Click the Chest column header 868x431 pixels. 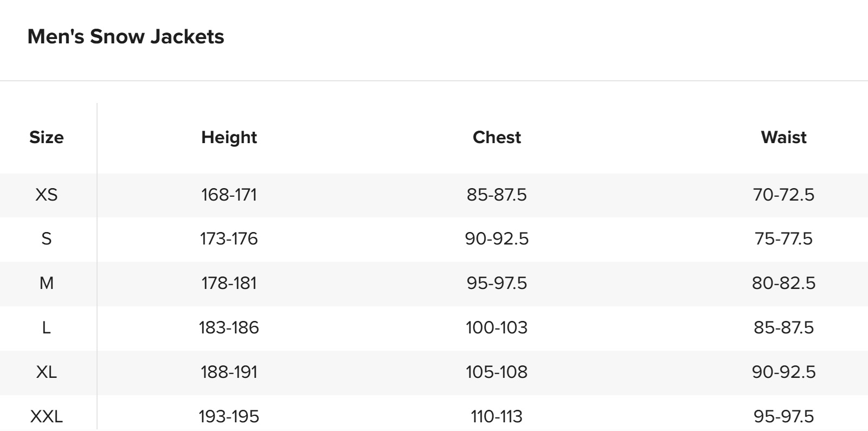(x=497, y=138)
